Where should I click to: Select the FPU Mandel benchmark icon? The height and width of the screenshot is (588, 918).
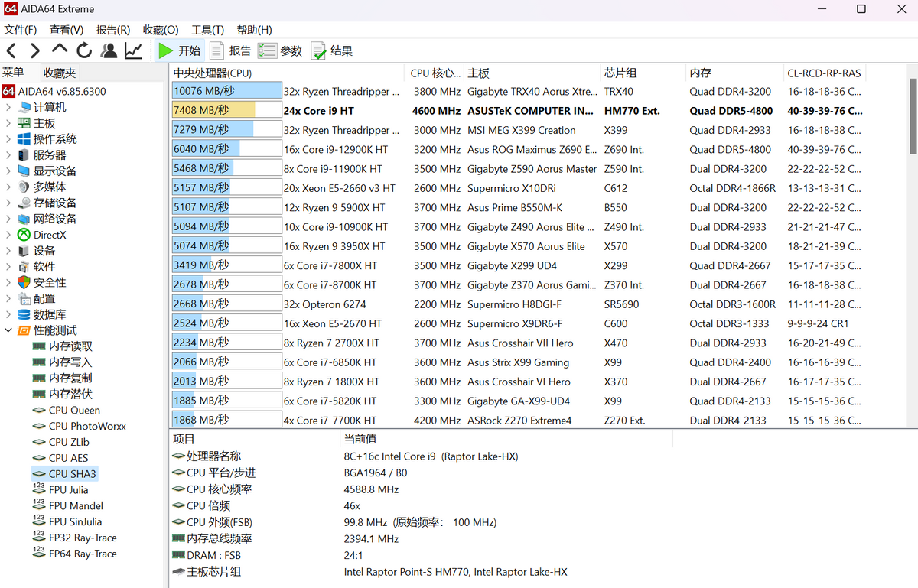point(39,505)
